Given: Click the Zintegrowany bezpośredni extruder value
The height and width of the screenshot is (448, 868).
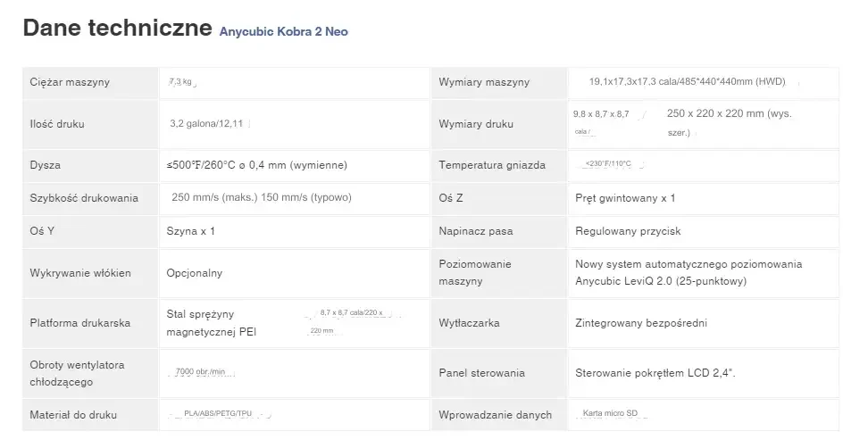Looking at the screenshot, I should tap(636, 323).
